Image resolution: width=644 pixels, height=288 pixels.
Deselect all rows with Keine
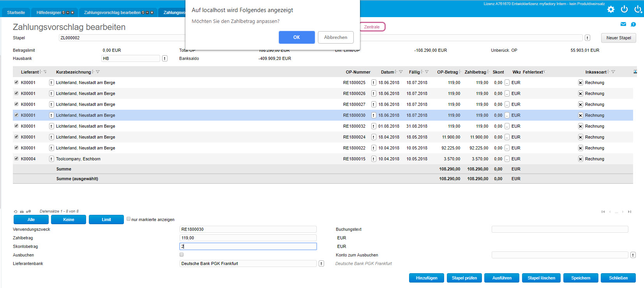(69, 220)
